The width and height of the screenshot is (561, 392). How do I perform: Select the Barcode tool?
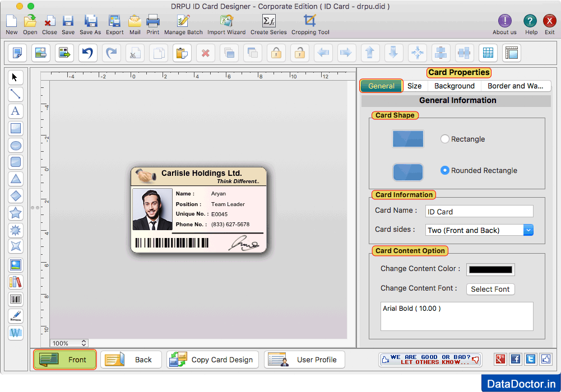tap(15, 299)
